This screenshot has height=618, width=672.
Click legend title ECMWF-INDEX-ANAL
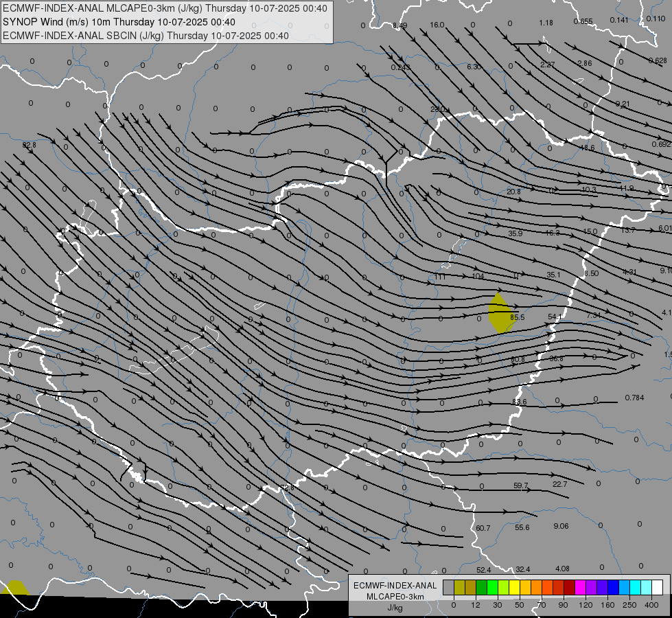[395, 586]
